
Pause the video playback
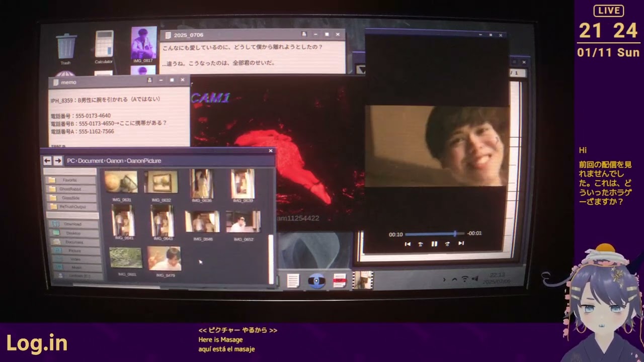434,244
